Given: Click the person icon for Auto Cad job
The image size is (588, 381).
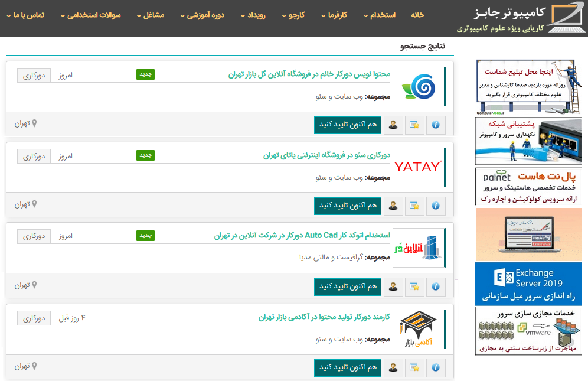Looking at the screenshot, I should click(x=393, y=286).
